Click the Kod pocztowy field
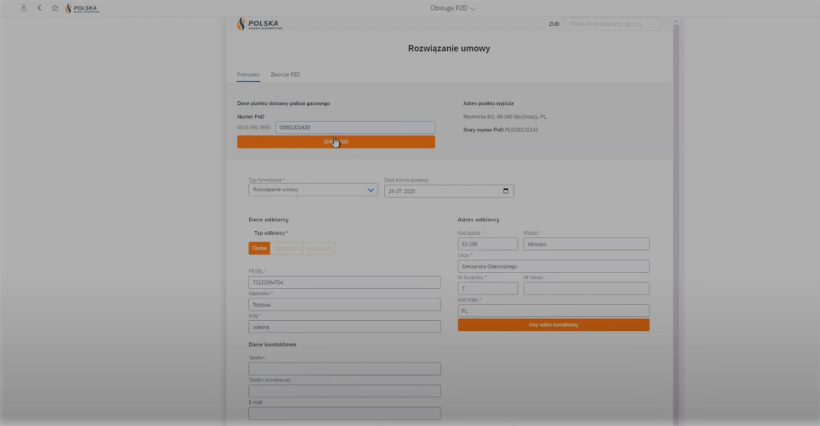 click(x=487, y=244)
